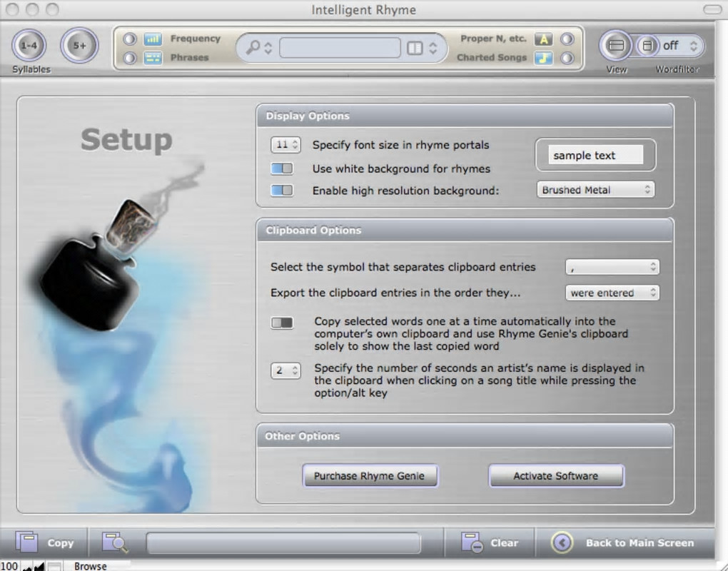728x571 pixels.
Task: Click in the top search input field
Action: tap(340, 48)
